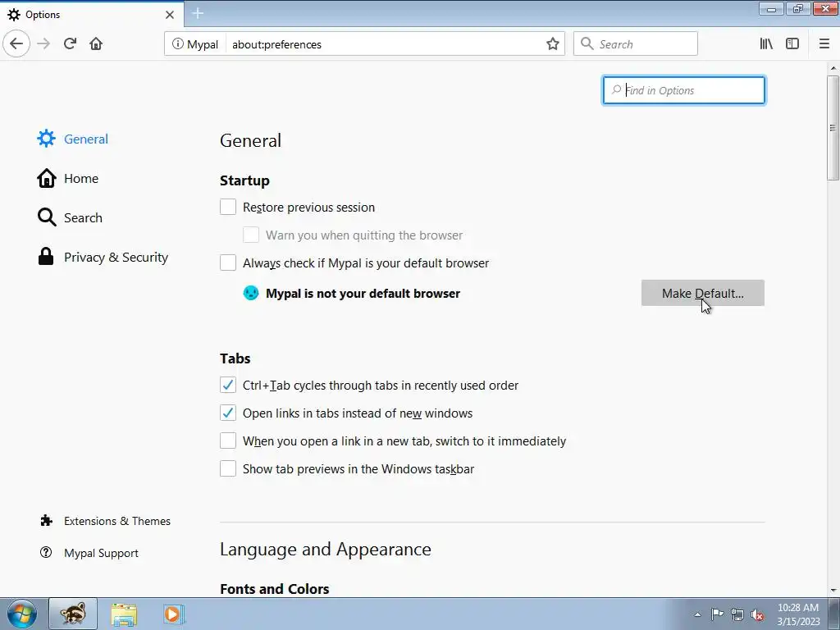The height and width of the screenshot is (630, 840).
Task: Open the taskbar clock showing 10:28 AM
Action: point(798,614)
